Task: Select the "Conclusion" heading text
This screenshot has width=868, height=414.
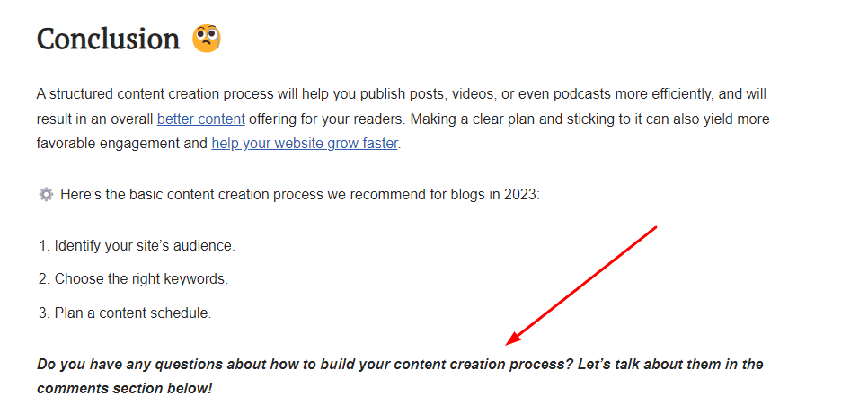Action: [108, 40]
